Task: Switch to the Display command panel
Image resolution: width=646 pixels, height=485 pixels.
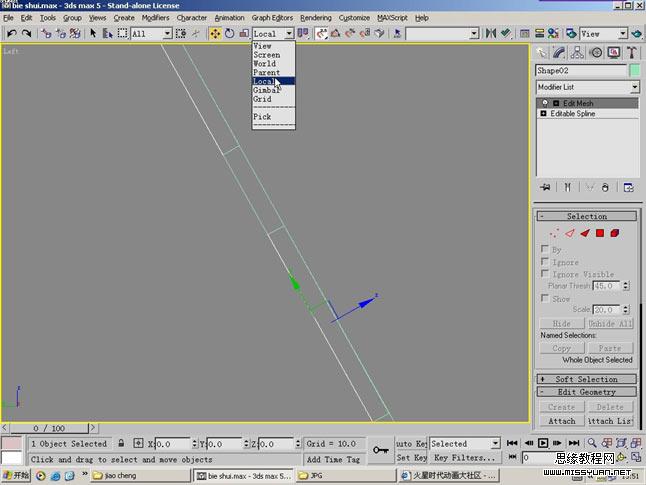Action: (614, 53)
